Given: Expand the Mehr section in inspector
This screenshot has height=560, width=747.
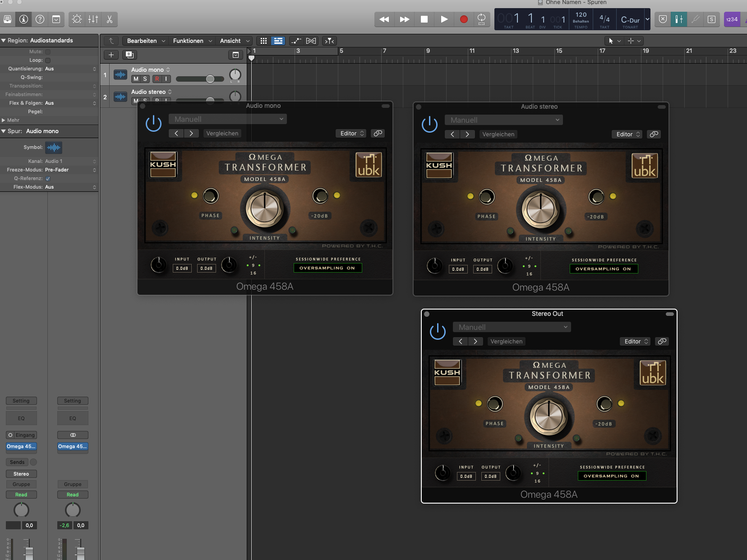Looking at the screenshot, I should pyautogui.click(x=4, y=120).
